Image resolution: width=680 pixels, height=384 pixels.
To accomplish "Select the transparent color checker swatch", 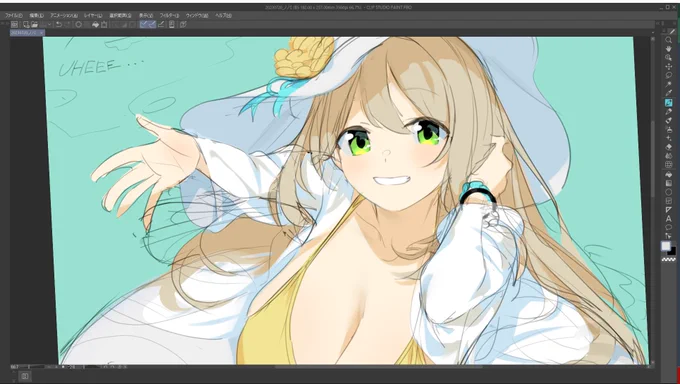I will click(668, 259).
